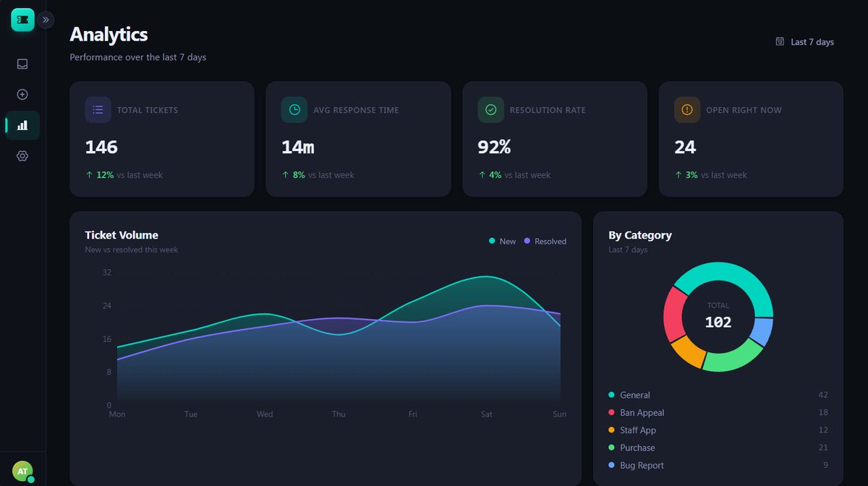Select the analytics bar chart icon
The width and height of the screenshot is (868, 486).
[x=22, y=125]
